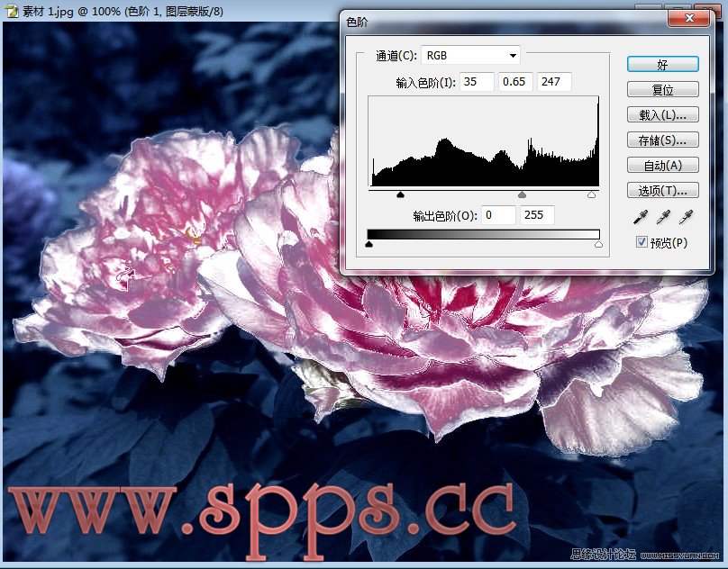Click the 好 confirm button
The width and height of the screenshot is (728, 569).
(x=662, y=65)
